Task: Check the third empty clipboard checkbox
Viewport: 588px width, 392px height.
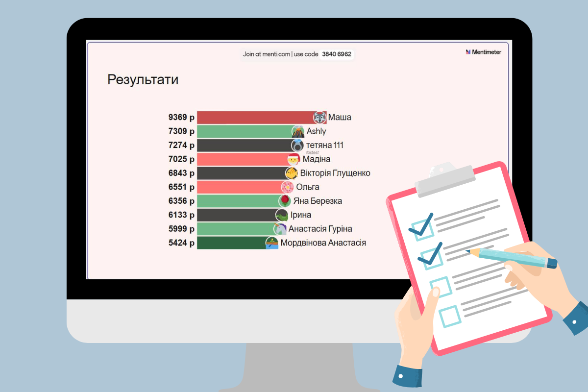Action: tap(440, 286)
